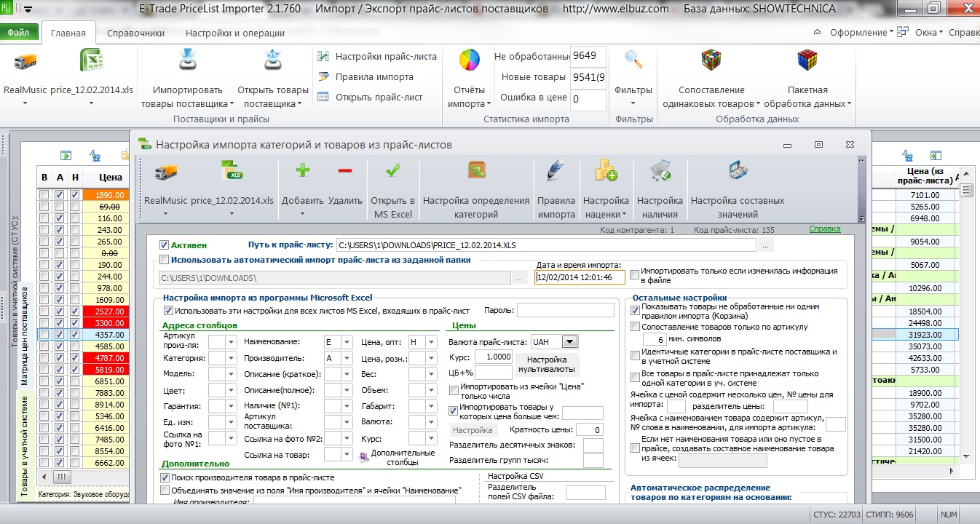This screenshot has height=524, width=980.
Task: Click the green plus Добавить icon
Action: (302, 170)
